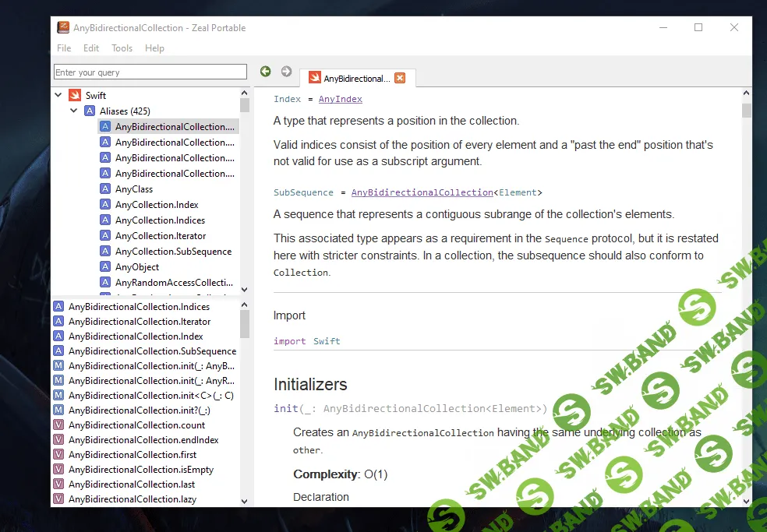Image resolution: width=767 pixels, height=532 pixels.
Task: Click the icon beside AnyBidirectionalCollection.Iterator
Action: point(58,322)
